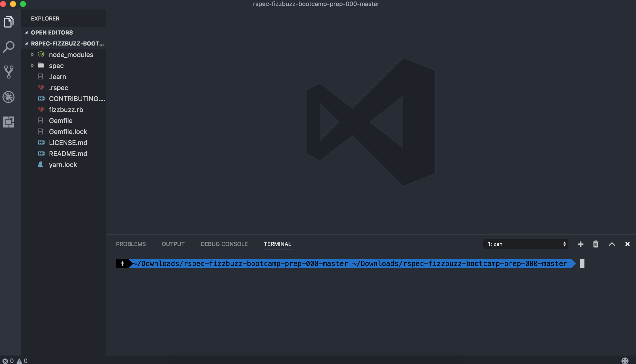Open README.md in the explorer
636x364 pixels.
point(68,153)
